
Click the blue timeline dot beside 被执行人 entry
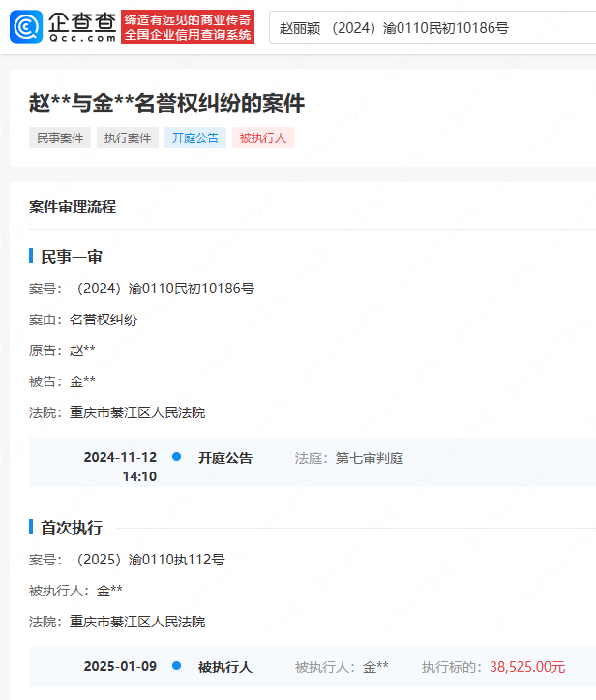click(177, 666)
